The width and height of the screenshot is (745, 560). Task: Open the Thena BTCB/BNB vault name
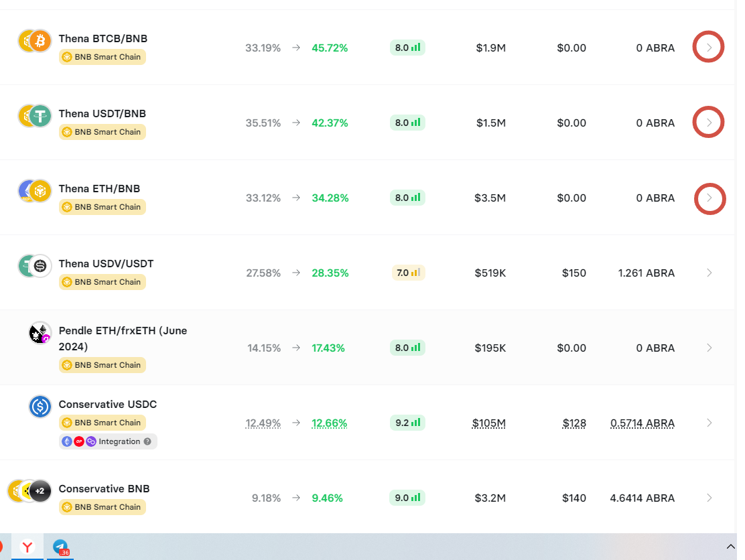pyautogui.click(x=103, y=38)
